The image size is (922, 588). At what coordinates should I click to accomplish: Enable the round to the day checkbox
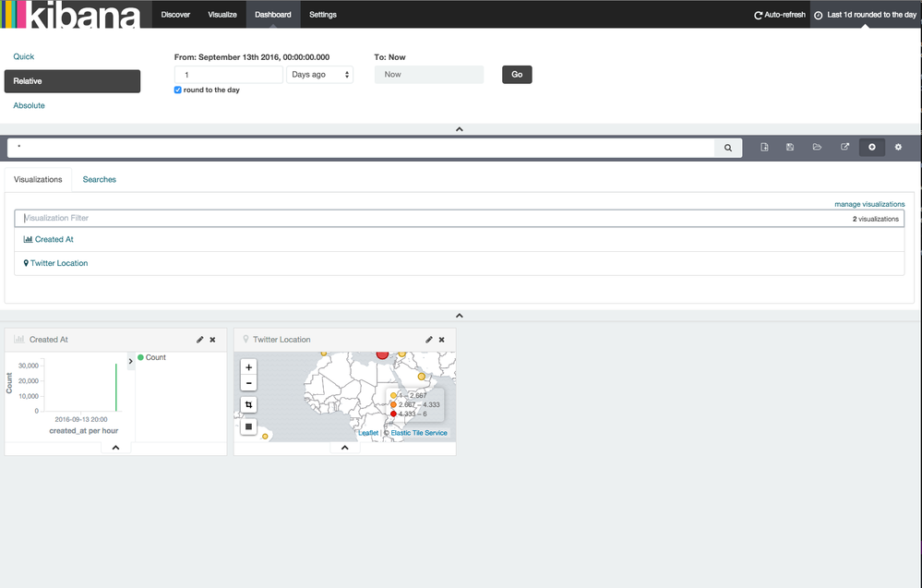177,90
